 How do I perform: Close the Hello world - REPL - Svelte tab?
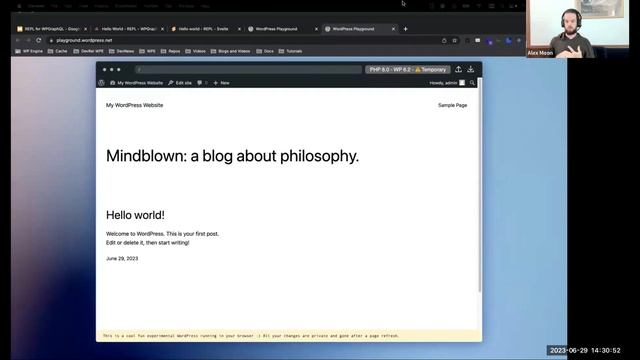[239, 29]
